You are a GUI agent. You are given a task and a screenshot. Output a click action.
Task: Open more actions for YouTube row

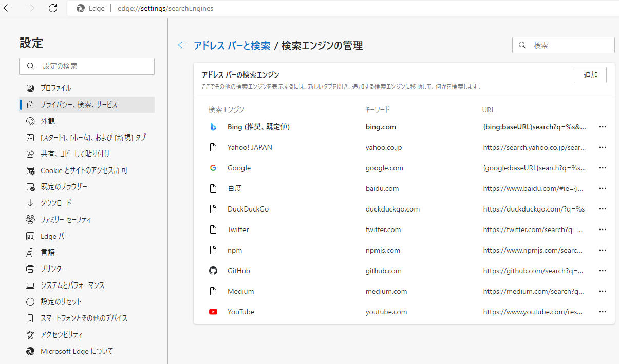pos(603,312)
